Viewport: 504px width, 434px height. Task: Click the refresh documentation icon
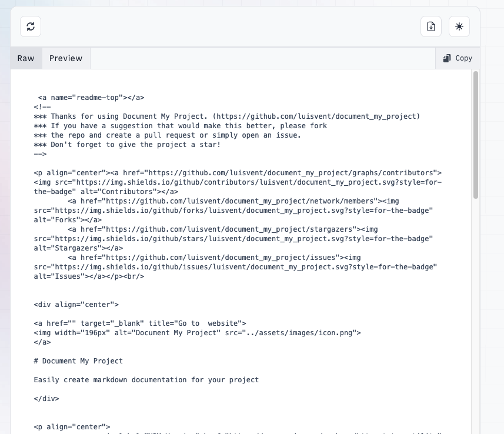[x=30, y=26]
